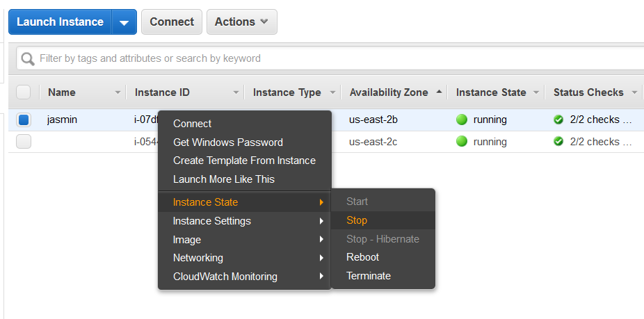This screenshot has width=644, height=319.
Task: Open the Launch Instance dropdown arrow
Action: pyautogui.click(x=124, y=22)
